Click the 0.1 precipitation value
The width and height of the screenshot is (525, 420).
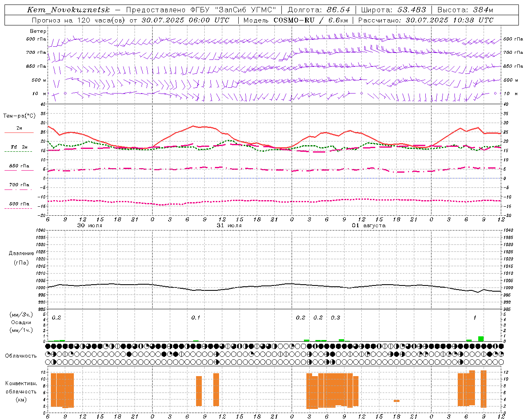pyautogui.click(x=196, y=318)
